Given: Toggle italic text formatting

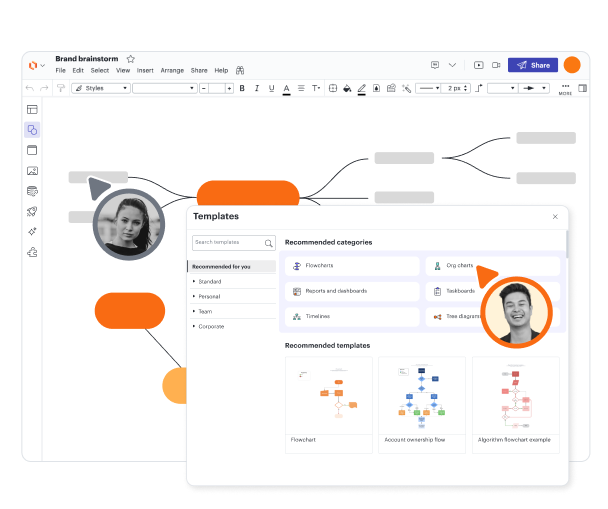Looking at the screenshot, I should pyautogui.click(x=258, y=88).
